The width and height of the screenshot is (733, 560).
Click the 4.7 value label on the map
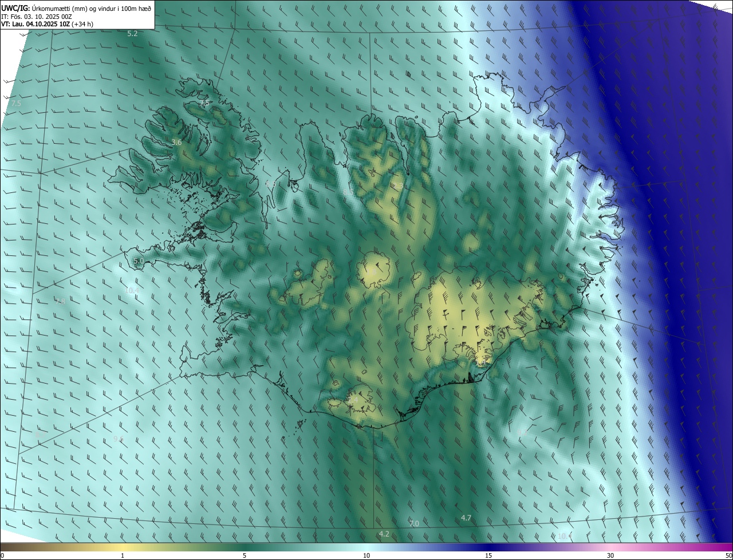[466, 518]
